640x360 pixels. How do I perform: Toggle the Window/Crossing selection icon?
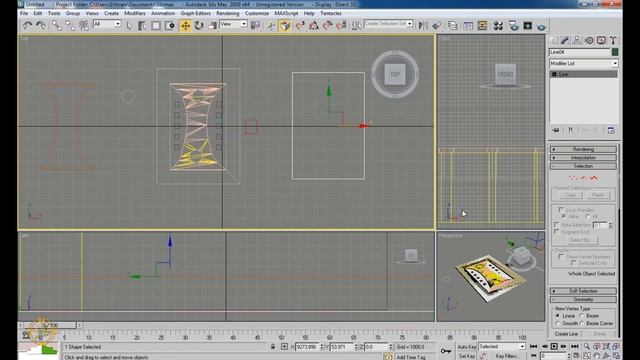click(x=170, y=26)
